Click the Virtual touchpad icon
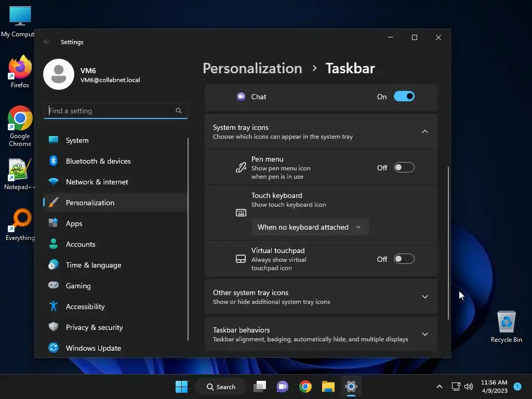The image size is (532, 399). (241, 259)
